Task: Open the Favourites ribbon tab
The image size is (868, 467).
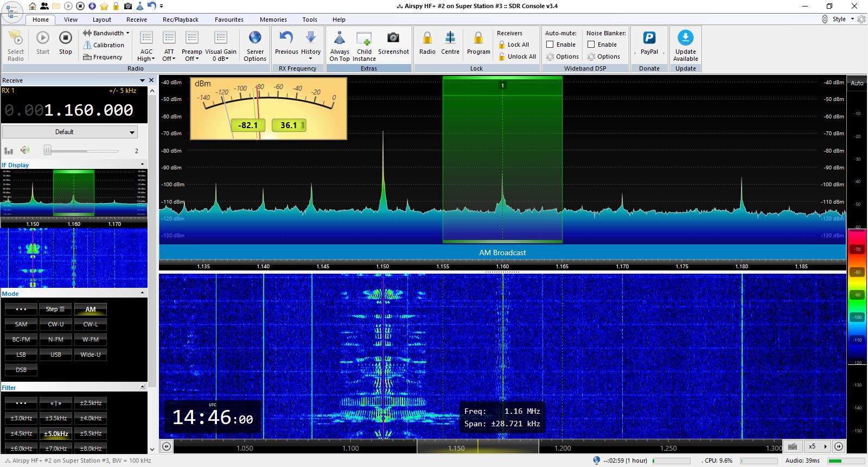Action: click(x=229, y=20)
